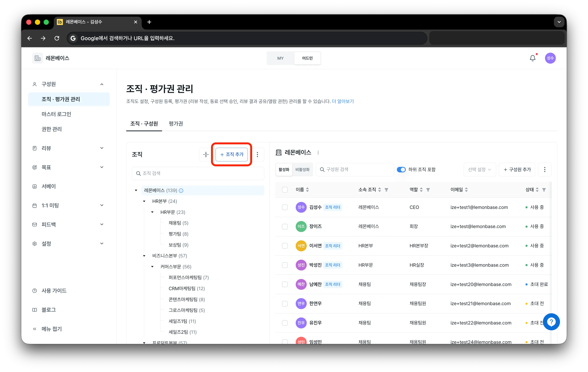The width and height of the screenshot is (588, 372).
Task: Open 권한 관리 in the sidebar
Action: click(x=52, y=129)
